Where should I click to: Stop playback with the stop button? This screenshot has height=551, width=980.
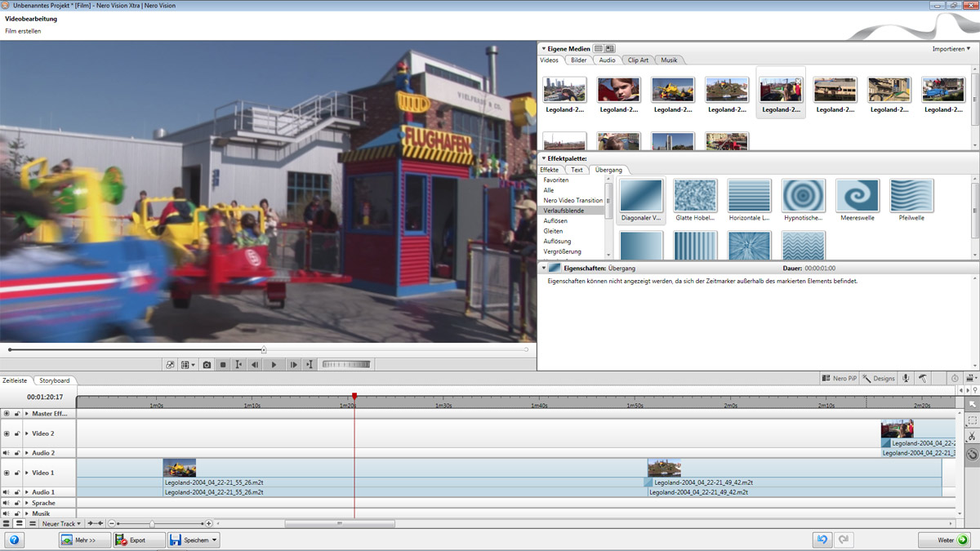[223, 365]
